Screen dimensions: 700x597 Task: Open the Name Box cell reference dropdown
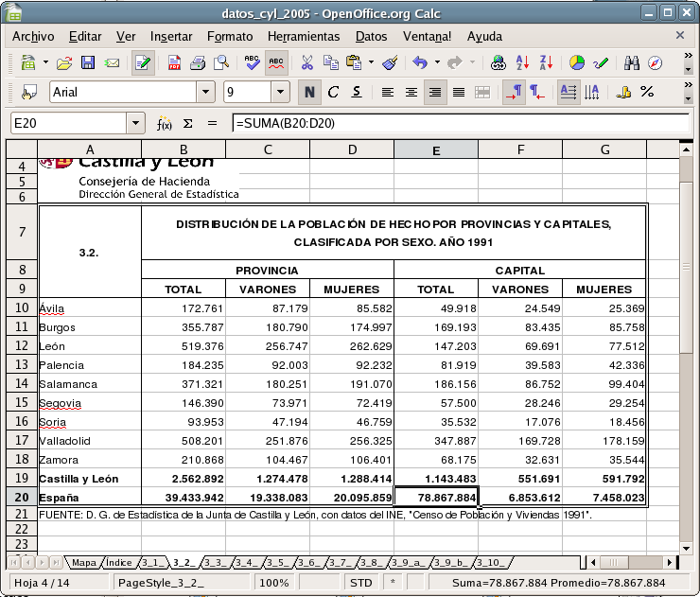coord(135,124)
